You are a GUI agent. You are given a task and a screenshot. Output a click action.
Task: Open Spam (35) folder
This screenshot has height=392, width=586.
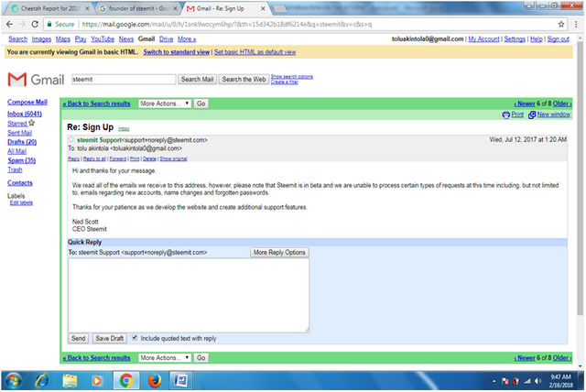tap(22, 160)
